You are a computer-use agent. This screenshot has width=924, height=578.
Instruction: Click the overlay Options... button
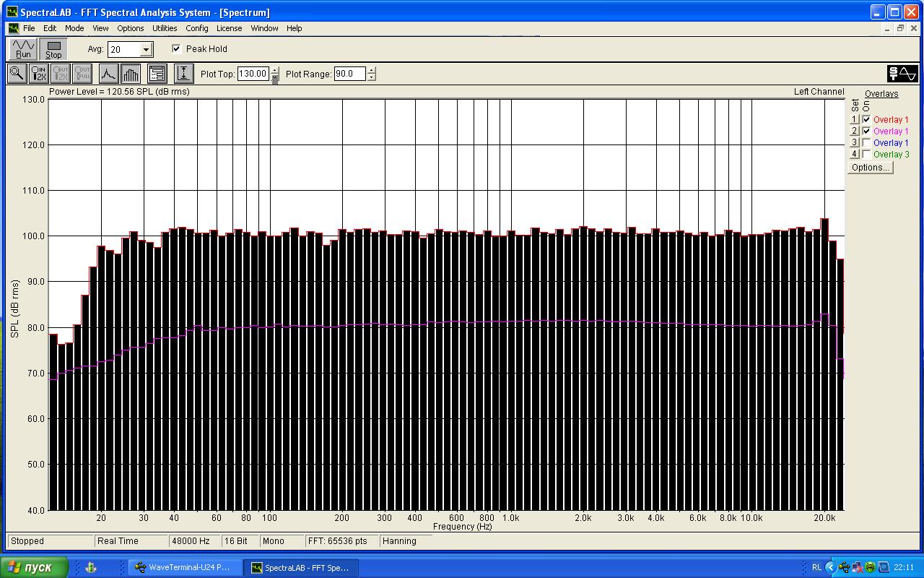(x=870, y=168)
